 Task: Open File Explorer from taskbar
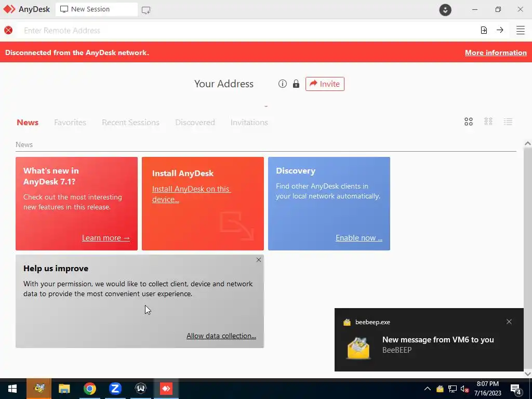[64, 389]
